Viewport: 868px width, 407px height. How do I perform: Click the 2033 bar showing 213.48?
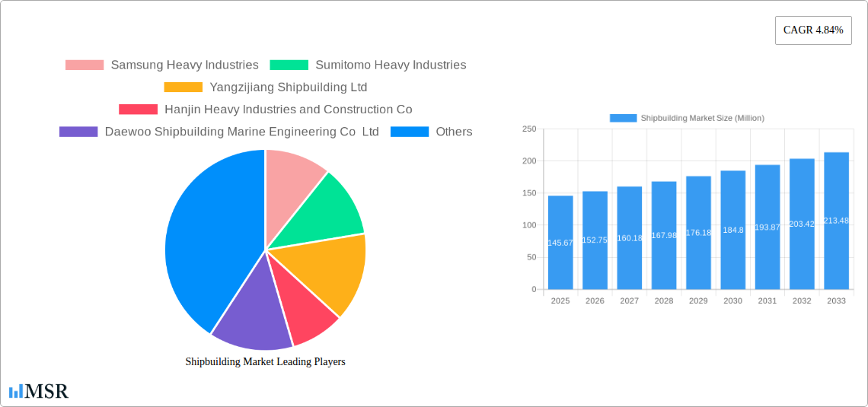[x=836, y=221]
